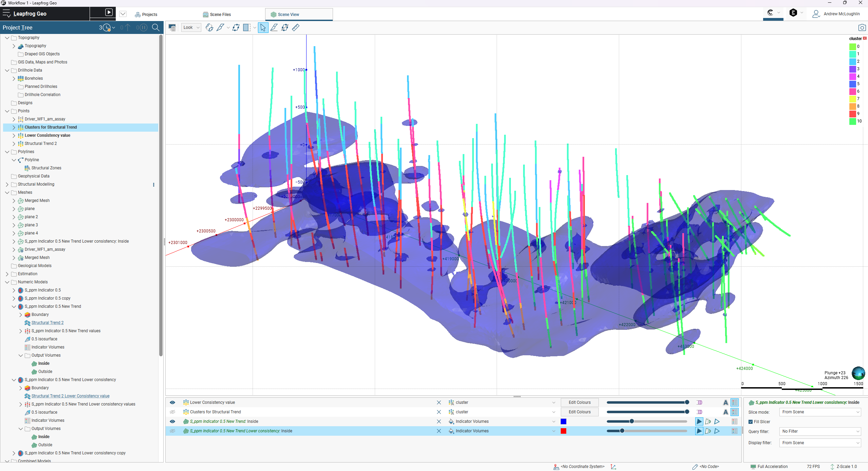Viewport: 868px width, 471px height.
Task: Take a screenshot with camera icon
Action: pyautogui.click(x=862, y=28)
